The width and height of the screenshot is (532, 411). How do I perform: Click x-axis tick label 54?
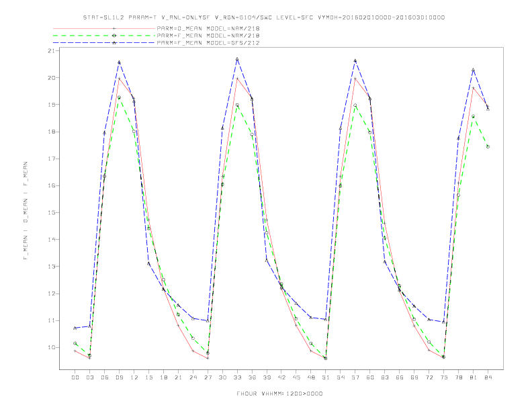pos(341,377)
